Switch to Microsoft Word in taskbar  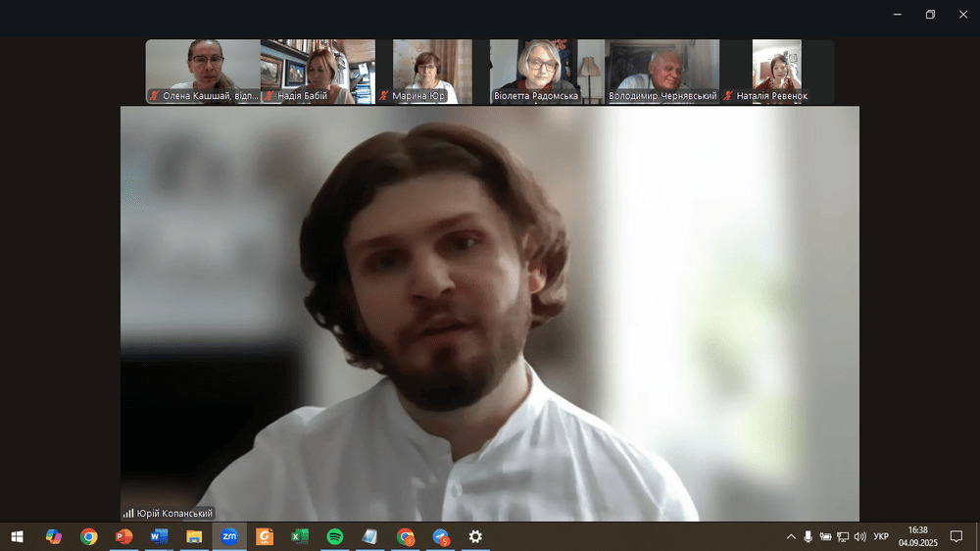point(159,536)
